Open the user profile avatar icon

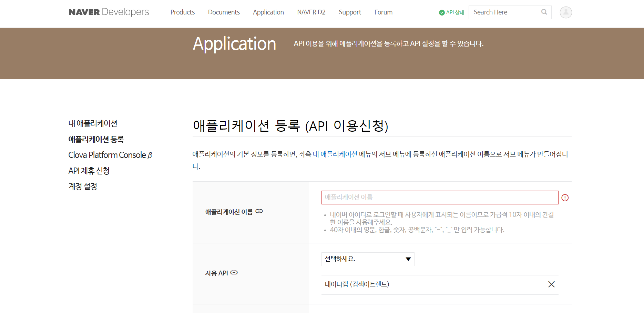click(x=566, y=12)
